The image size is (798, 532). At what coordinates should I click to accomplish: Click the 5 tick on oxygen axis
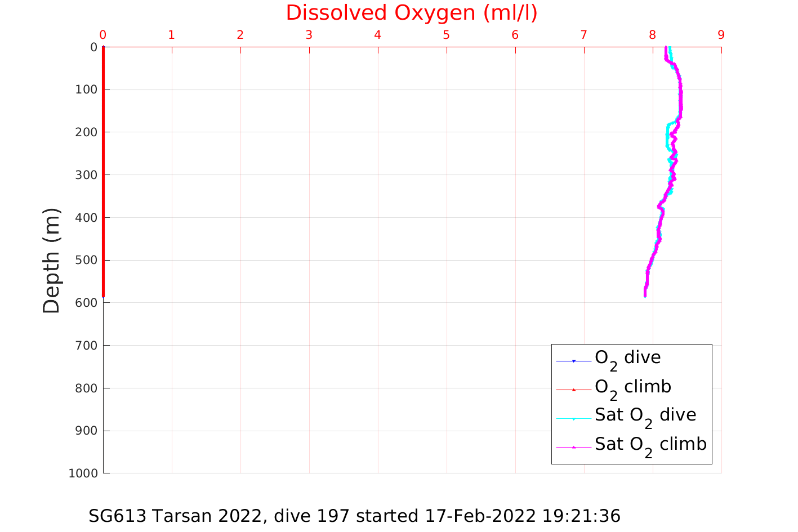click(446, 35)
